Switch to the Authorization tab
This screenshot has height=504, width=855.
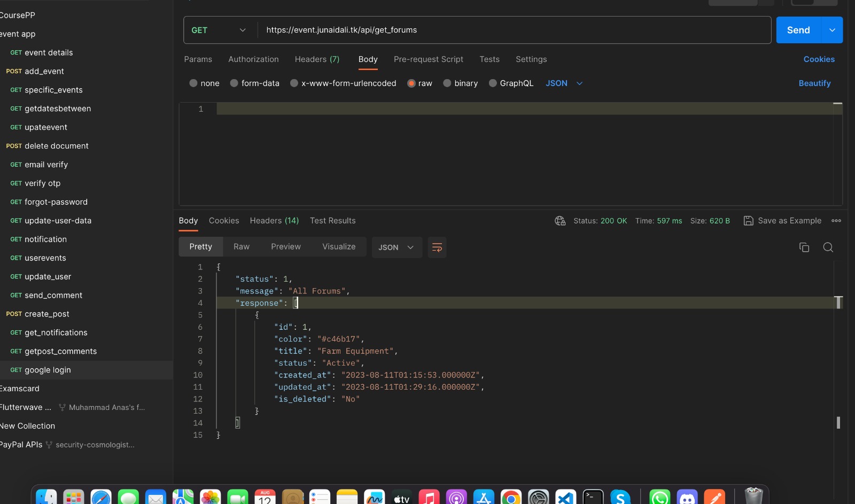tap(253, 59)
